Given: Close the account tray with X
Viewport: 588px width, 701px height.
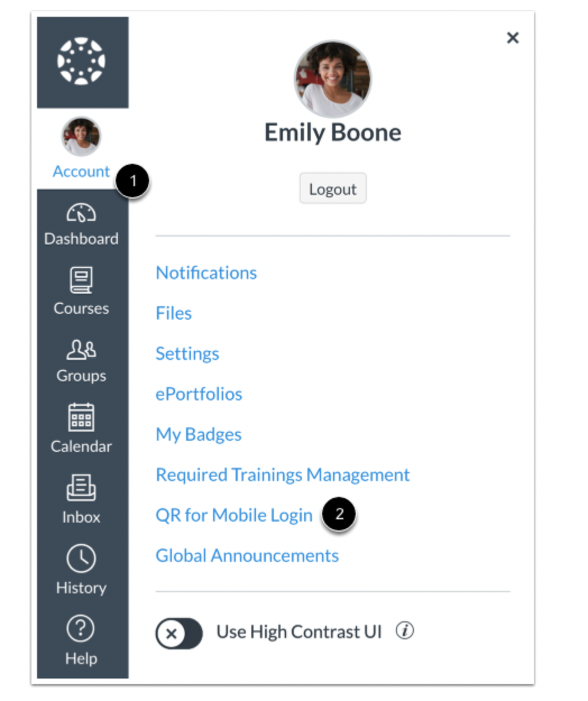Looking at the screenshot, I should [513, 38].
